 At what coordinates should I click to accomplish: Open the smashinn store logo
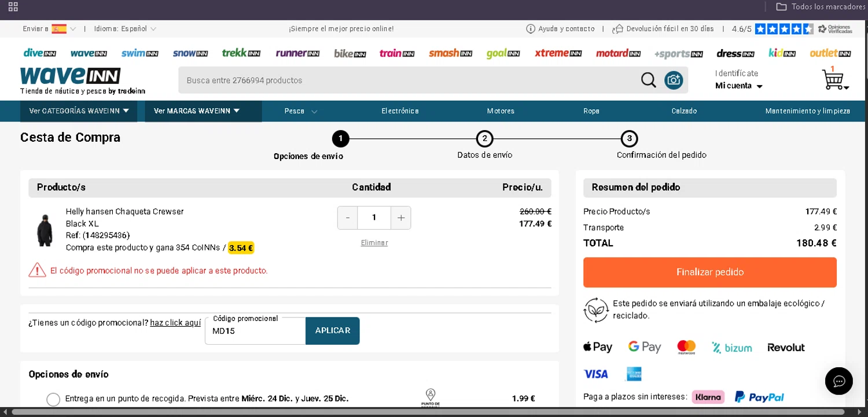click(451, 53)
